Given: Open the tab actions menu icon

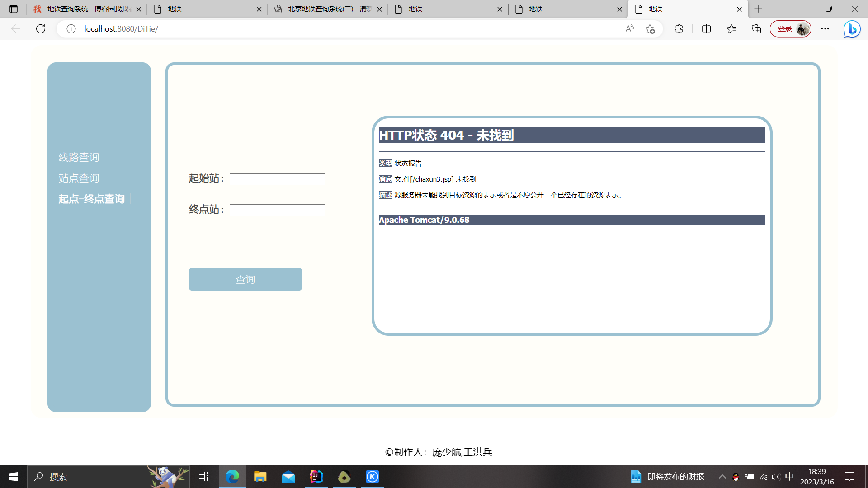Looking at the screenshot, I should click(x=14, y=9).
